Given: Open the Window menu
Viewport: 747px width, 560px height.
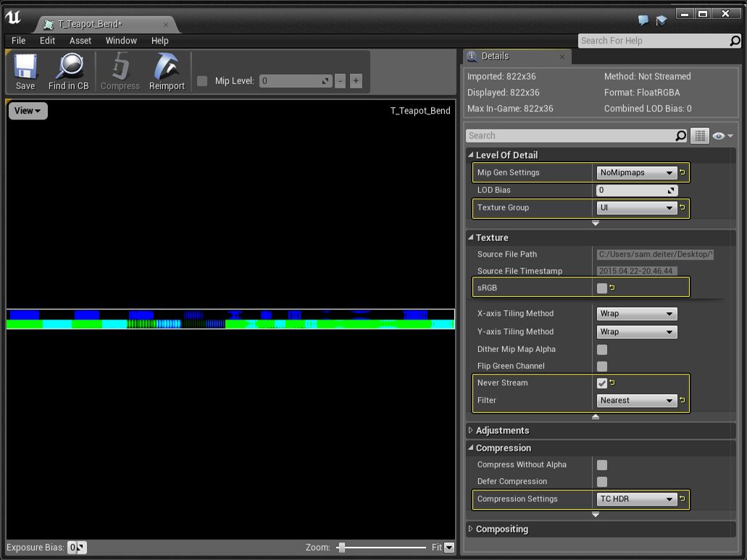Looking at the screenshot, I should pos(121,41).
